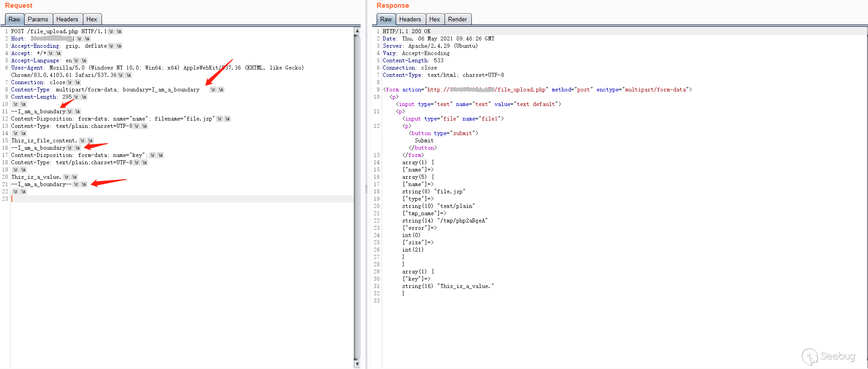The image size is (868, 369).
Task: Click the HTTP/1.1 200 OK response line
Action: (406, 31)
